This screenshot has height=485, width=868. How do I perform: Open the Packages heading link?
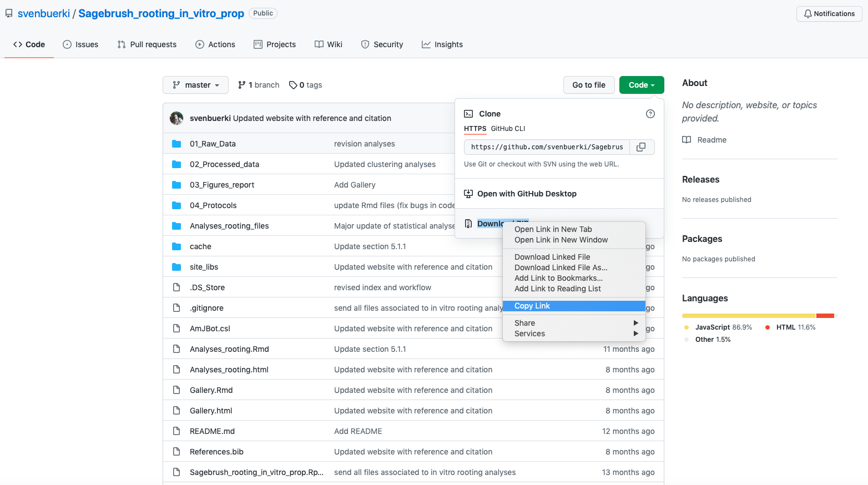tap(702, 239)
